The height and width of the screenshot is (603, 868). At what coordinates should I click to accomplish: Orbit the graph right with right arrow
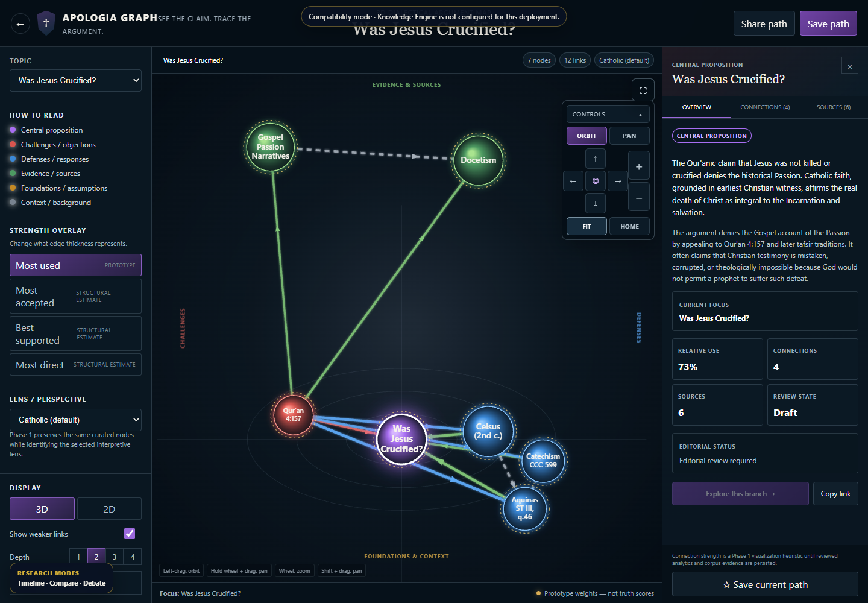(x=618, y=181)
